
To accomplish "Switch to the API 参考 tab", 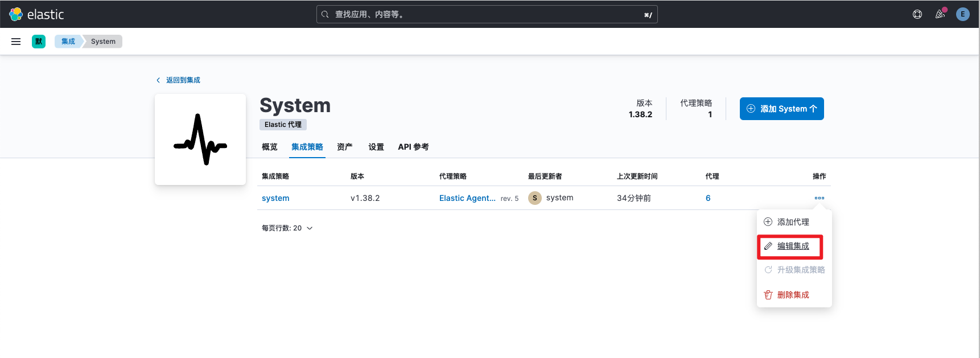I will [x=414, y=147].
